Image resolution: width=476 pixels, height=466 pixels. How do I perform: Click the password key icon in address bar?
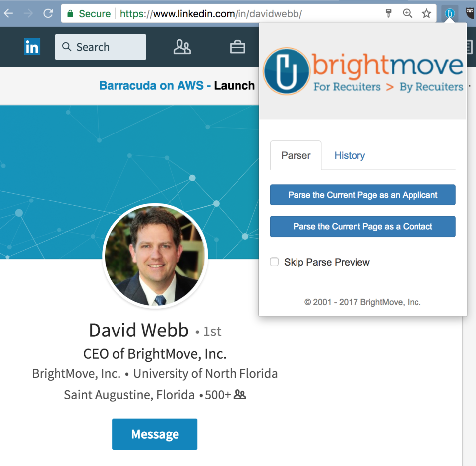(388, 13)
